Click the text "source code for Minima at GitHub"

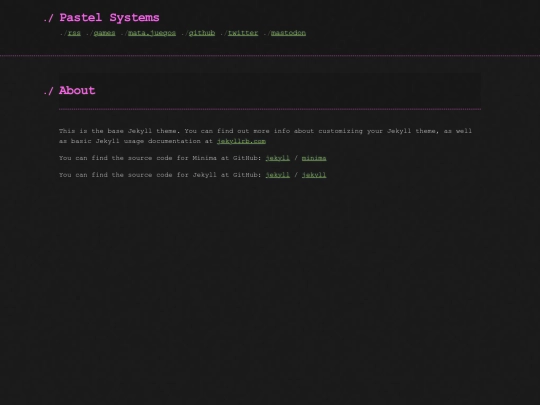coord(194,158)
